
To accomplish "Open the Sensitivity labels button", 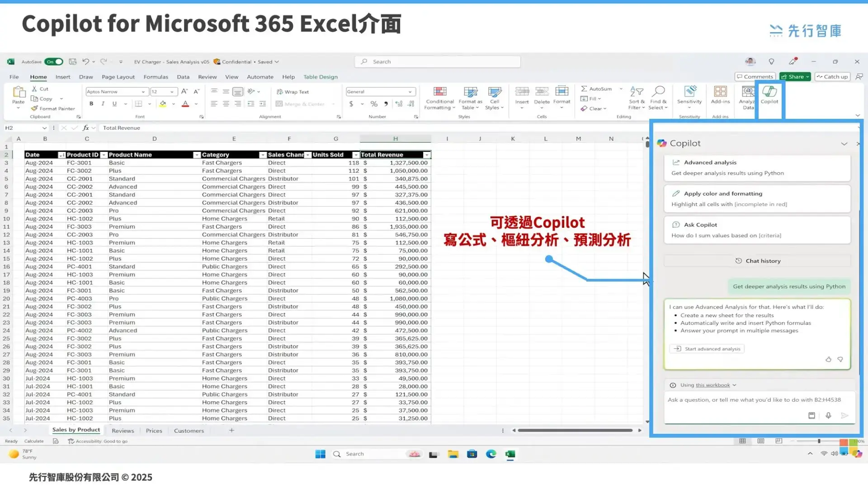I will 689,98.
